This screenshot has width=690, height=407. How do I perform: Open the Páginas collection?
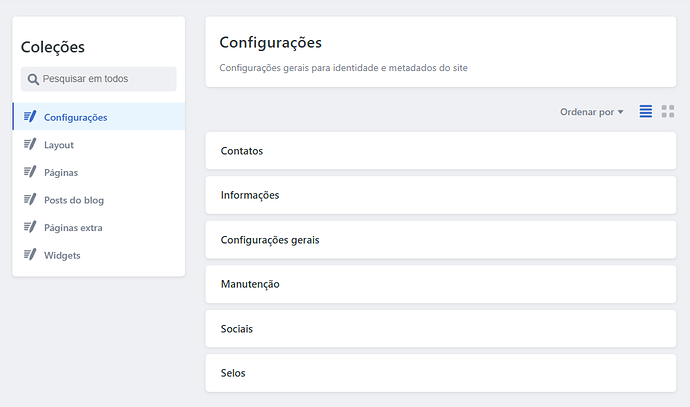coord(99,172)
